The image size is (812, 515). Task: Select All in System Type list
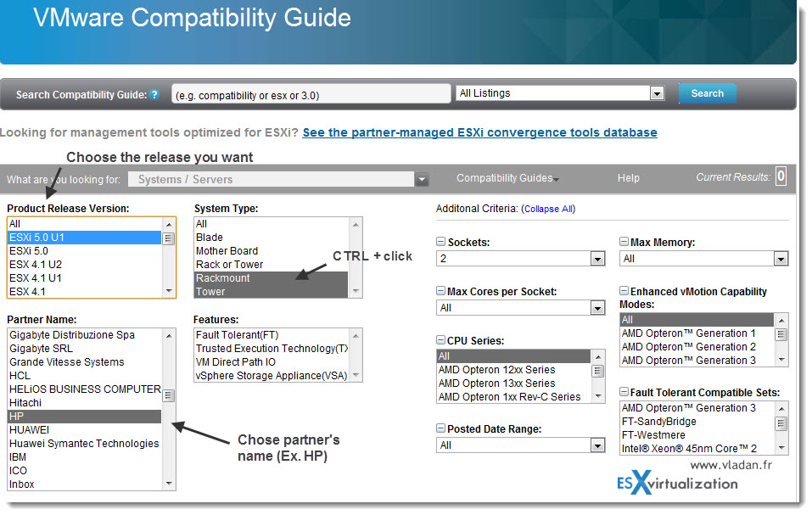[x=272, y=224]
